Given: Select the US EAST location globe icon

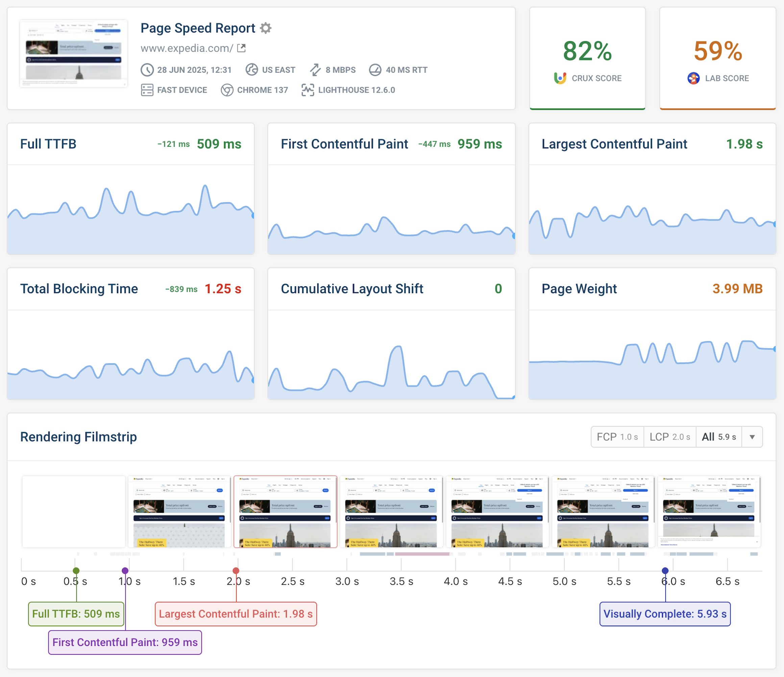Looking at the screenshot, I should [252, 70].
